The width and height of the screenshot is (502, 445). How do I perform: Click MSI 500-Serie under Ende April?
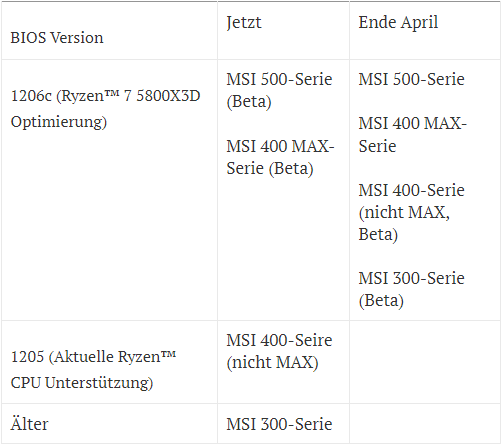pyautogui.click(x=411, y=79)
